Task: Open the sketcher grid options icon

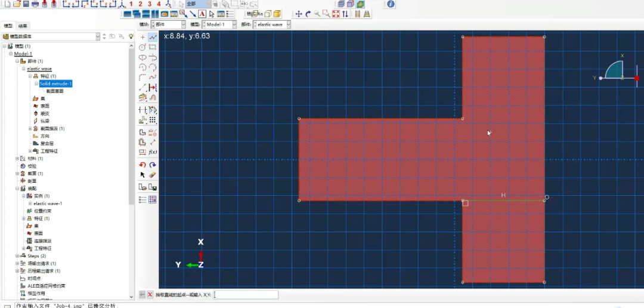Action: (x=153, y=200)
